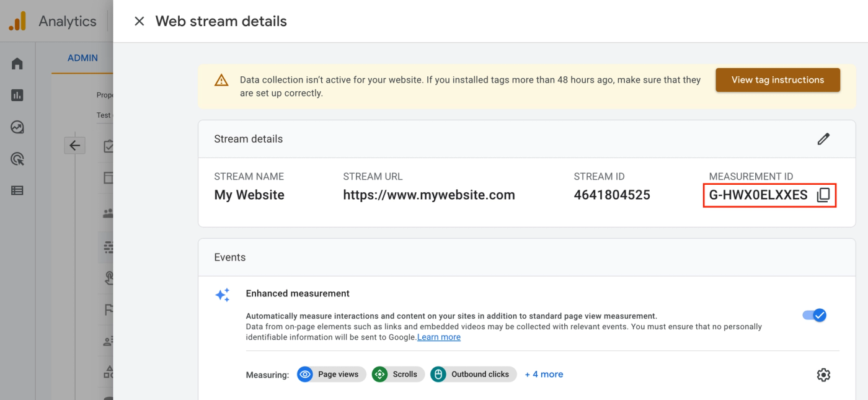
Task: Open Explore from the sidebar
Action: (17, 127)
